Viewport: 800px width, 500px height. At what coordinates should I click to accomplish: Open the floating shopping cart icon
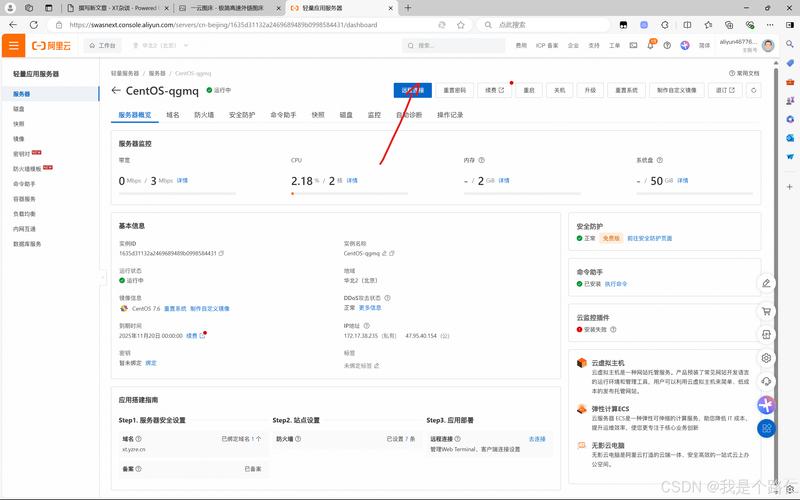[x=766, y=311]
